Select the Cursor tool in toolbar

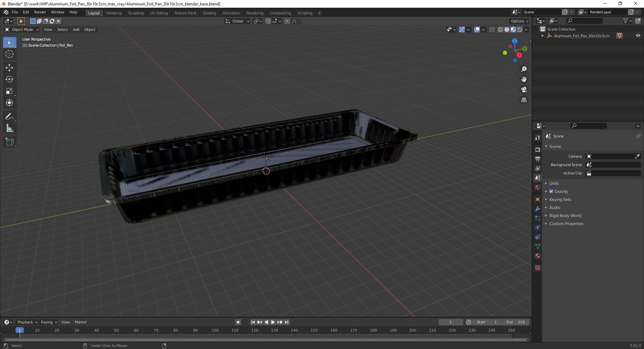pyautogui.click(x=9, y=54)
